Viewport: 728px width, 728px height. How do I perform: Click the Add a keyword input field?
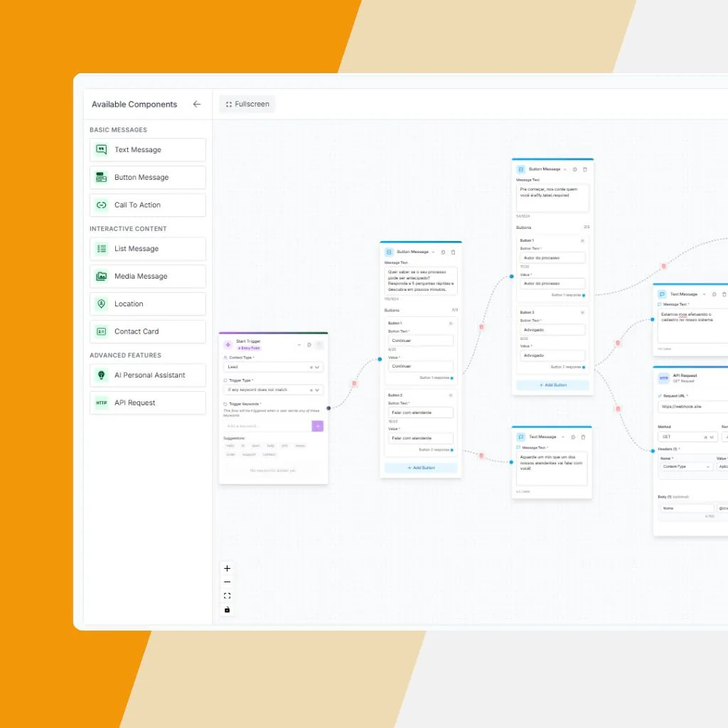267,427
